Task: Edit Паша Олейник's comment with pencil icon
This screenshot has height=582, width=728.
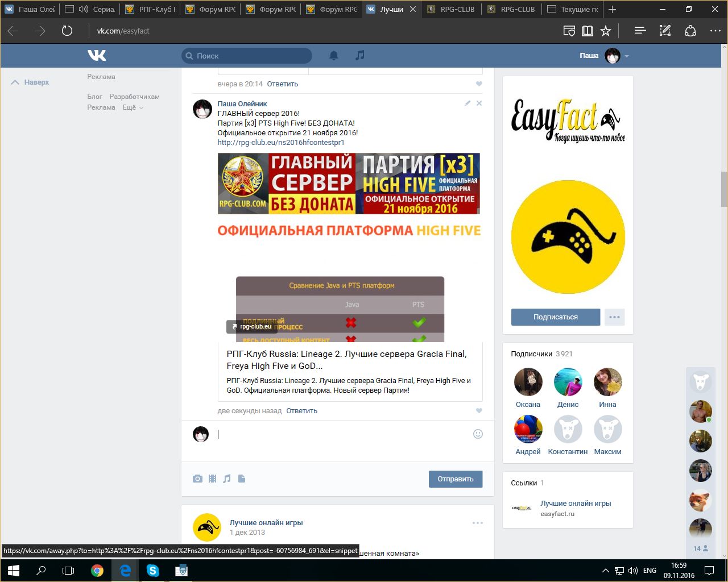Action: 468,103
